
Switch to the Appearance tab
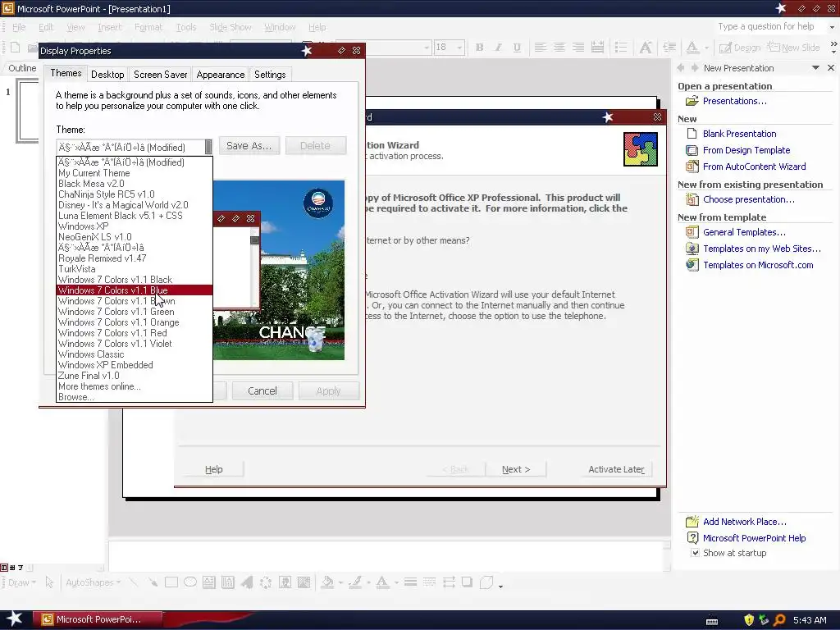point(220,75)
